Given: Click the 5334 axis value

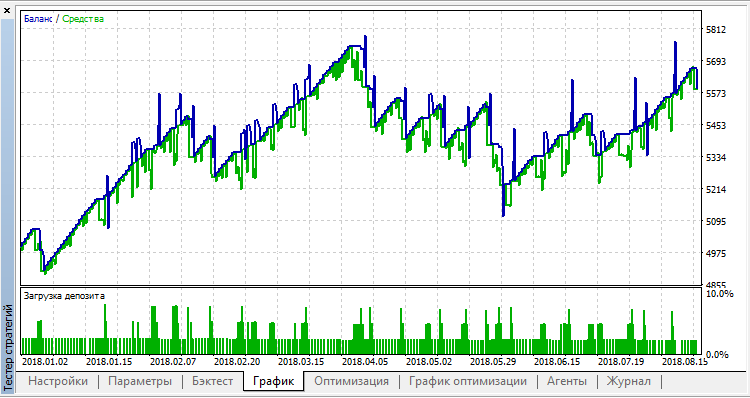Looking at the screenshot, I should click(717, 158).
